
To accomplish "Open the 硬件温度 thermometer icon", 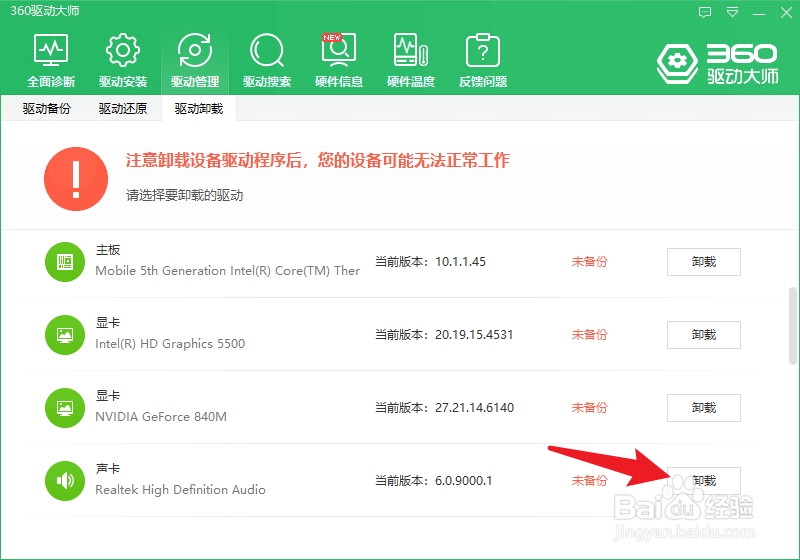I will tap(411, 60).
